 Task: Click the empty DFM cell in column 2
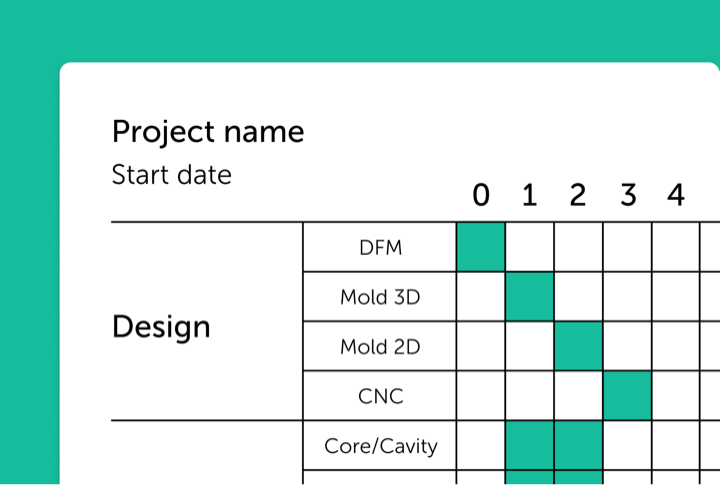[579, 247]
